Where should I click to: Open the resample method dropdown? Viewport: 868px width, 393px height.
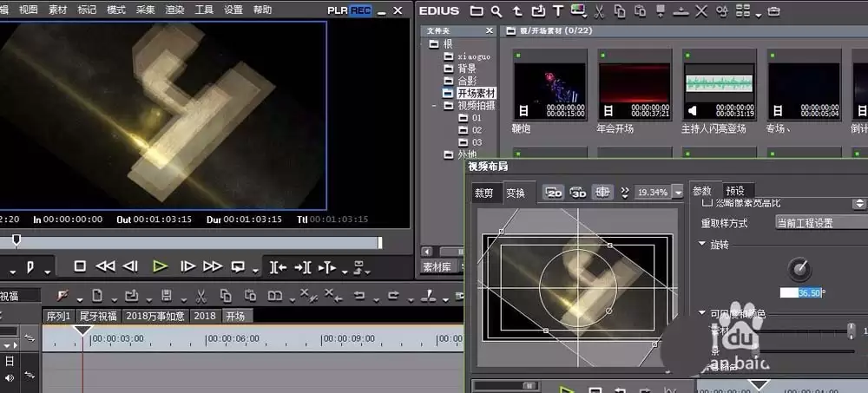(x=821, y=223)
